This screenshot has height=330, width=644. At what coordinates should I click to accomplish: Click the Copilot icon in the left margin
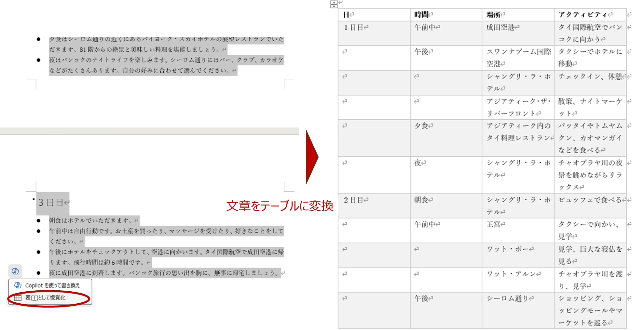[x=15, y=271]
